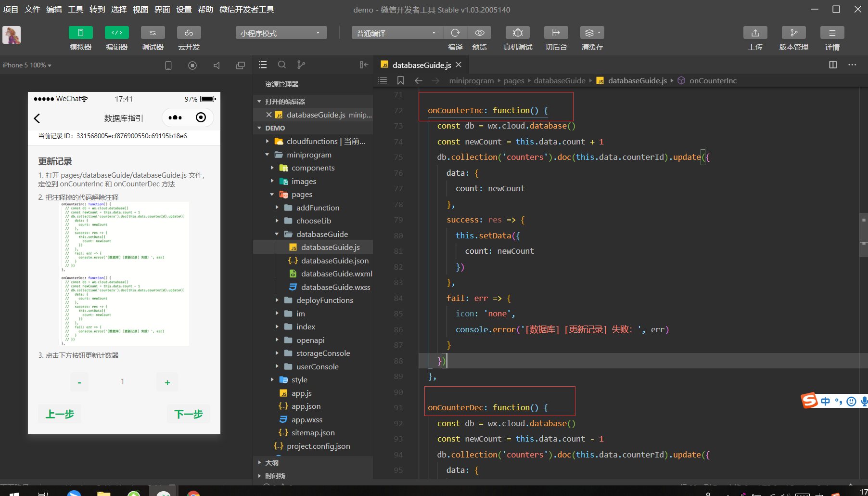Click the compile refresh icon

coord(455,33)
